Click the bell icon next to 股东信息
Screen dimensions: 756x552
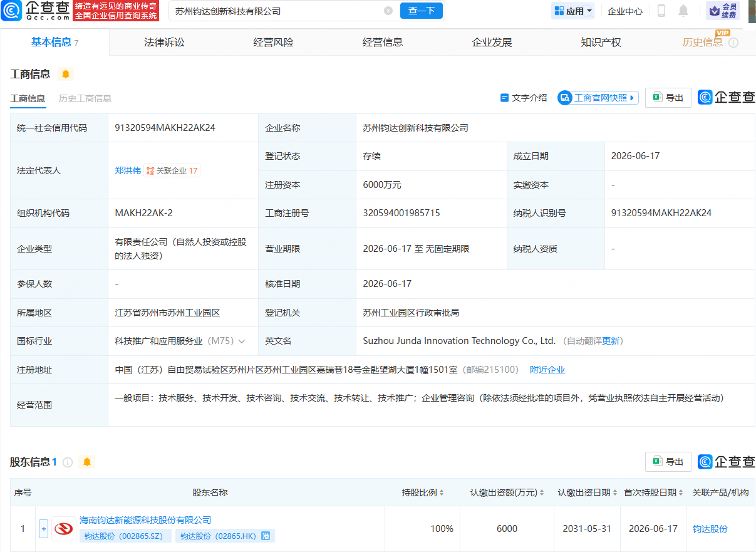pos(87,462)
